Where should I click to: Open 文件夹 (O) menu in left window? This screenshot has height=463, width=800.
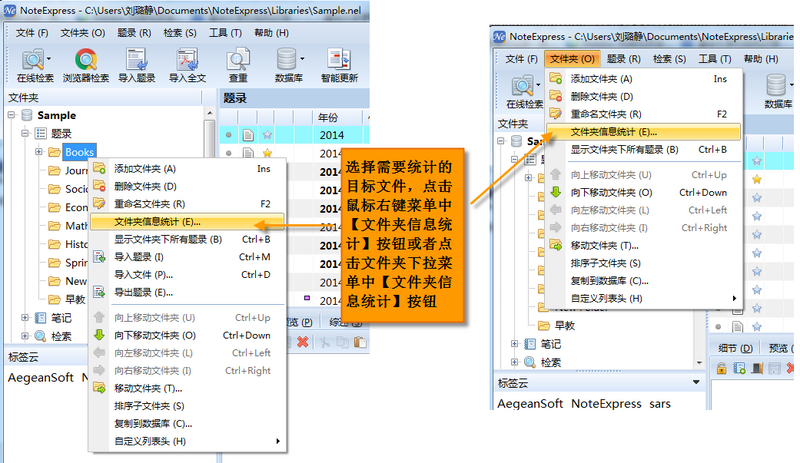tap(83, 33)
